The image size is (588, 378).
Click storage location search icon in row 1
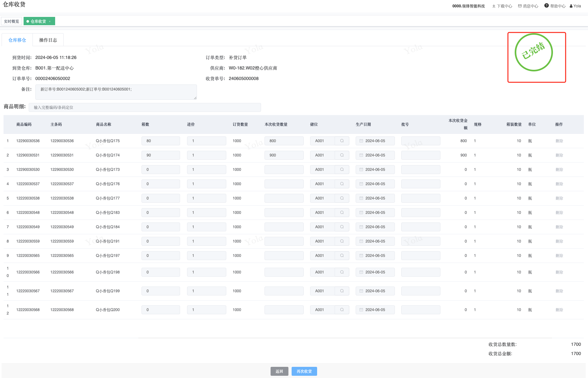pos(342,141)
